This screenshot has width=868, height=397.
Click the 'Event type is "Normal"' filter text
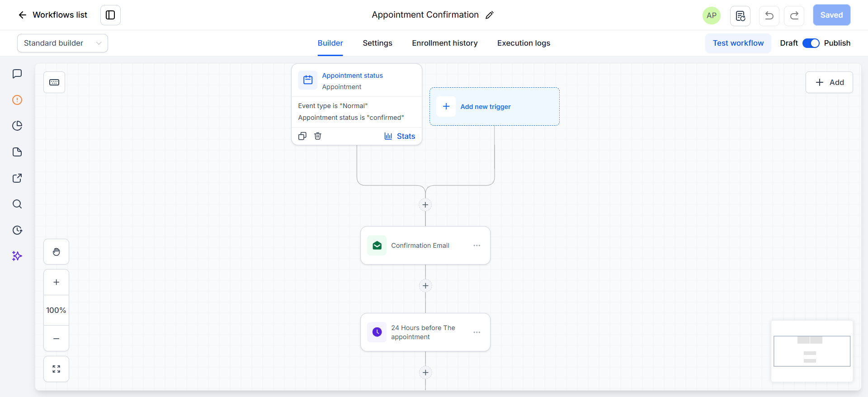333,106
